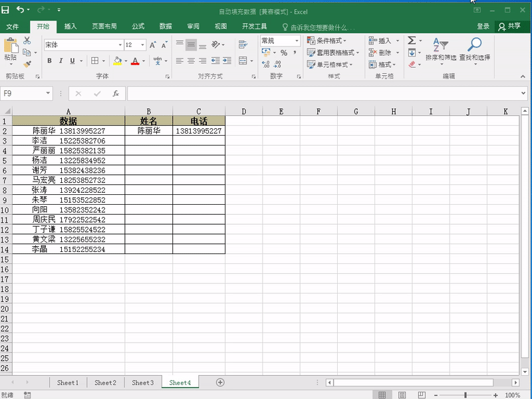The height and width of the screenshot is (399, 532).
Task: Click the AutoSum sigma icon
Action: (412, 41)
